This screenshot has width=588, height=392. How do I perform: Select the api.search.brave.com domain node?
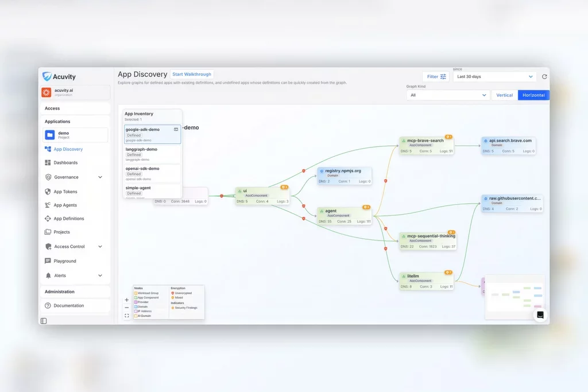point(509,145)
